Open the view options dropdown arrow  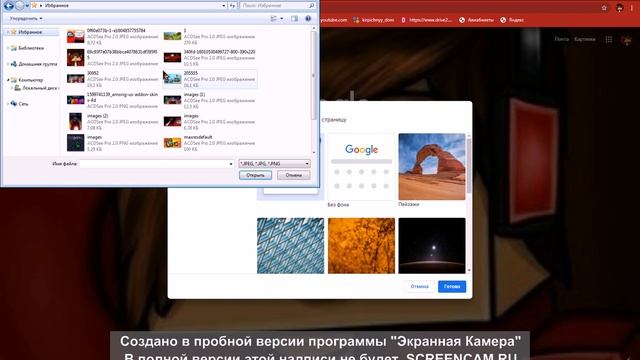[282, 19]
